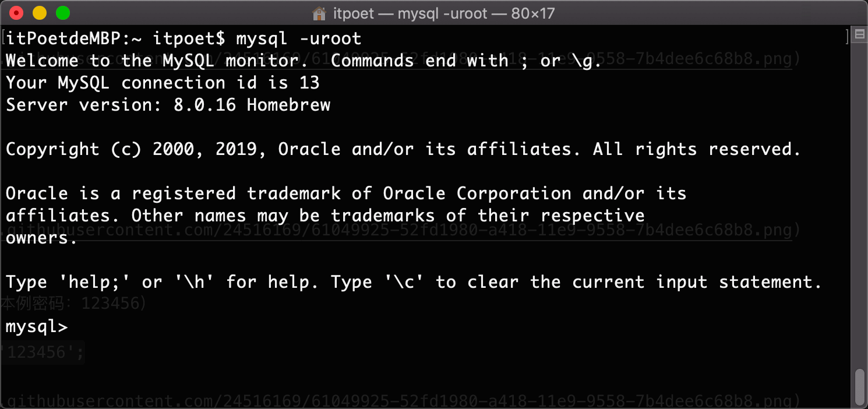The width and height of the screenshot is (868, 409).
Task: Click the 'mysql>' prompt
Action: point(37,327)
